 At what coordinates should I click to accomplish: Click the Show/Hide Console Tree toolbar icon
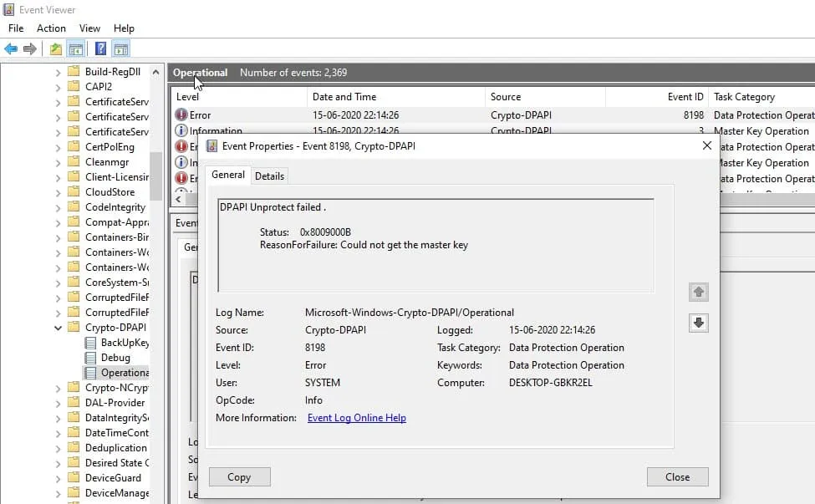pos(76,49)
